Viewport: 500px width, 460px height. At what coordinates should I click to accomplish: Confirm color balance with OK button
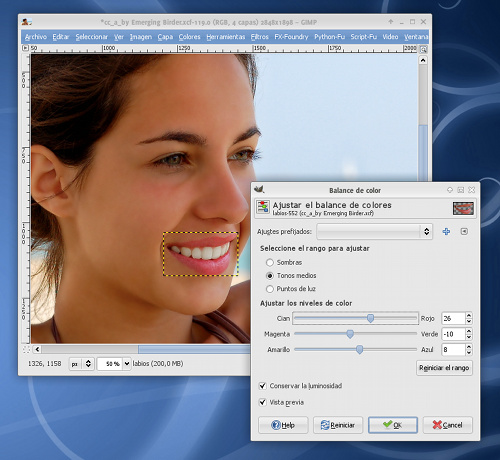pyautogui.click(x=393, y=425)
